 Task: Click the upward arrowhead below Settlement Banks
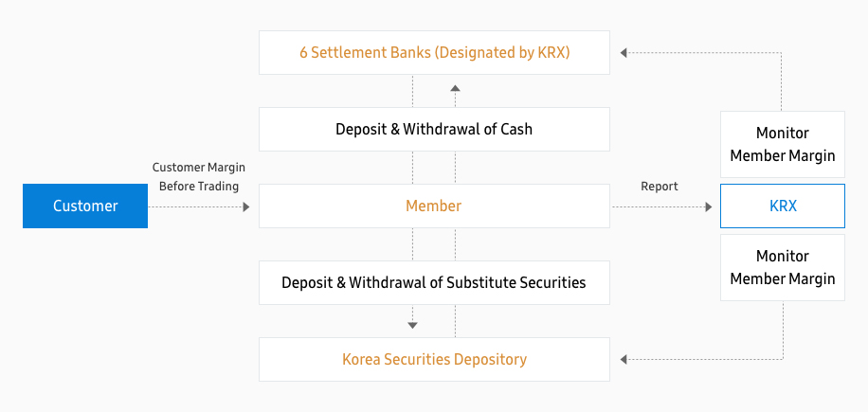point(455,88)
